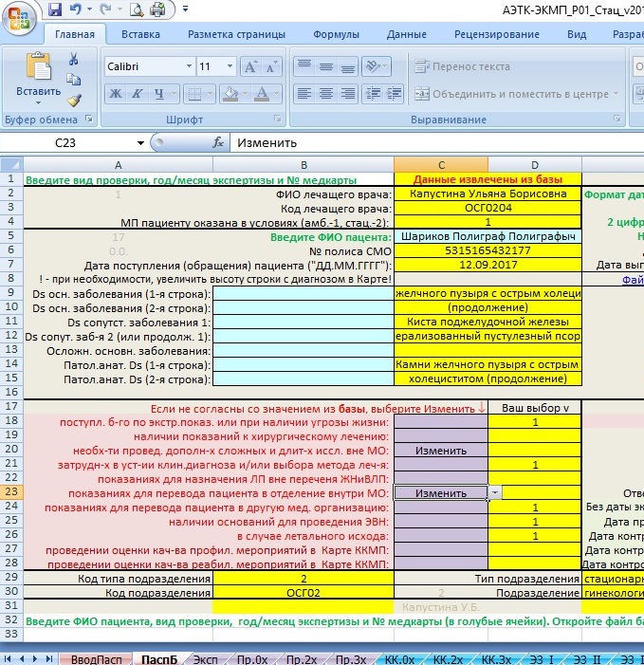The width and height of the screenshot is (644, 665).
Task: Expand merge options next to Объединить
Action: [616, 94]
